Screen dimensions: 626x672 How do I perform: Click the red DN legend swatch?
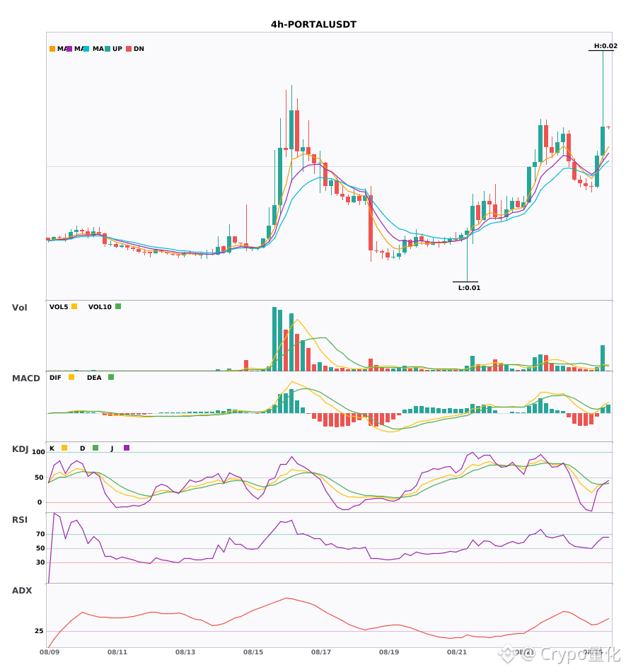point(129,49)
